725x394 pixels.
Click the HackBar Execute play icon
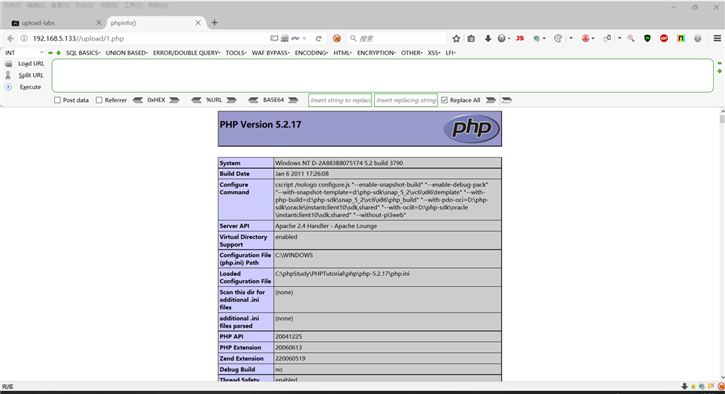(8, 87)
